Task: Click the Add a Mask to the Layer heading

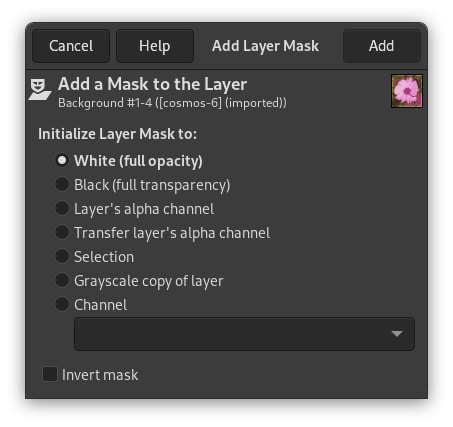Action: [152, 84]
